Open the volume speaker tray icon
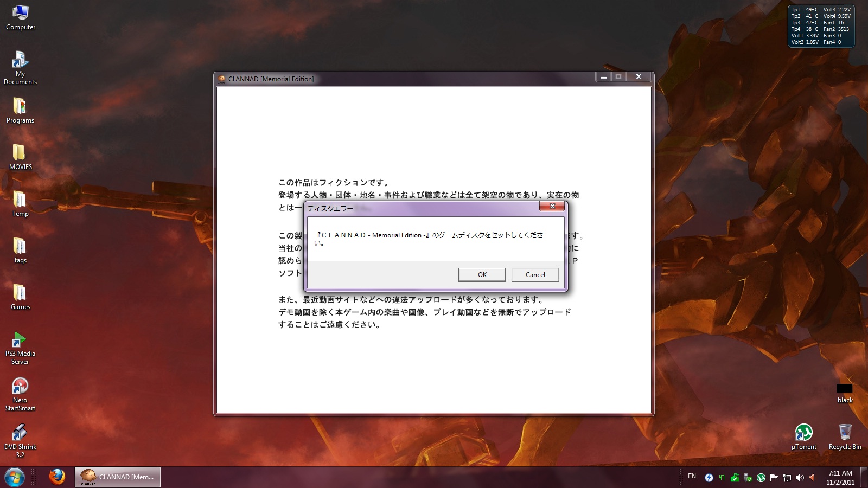 click(x=800, y=478)
